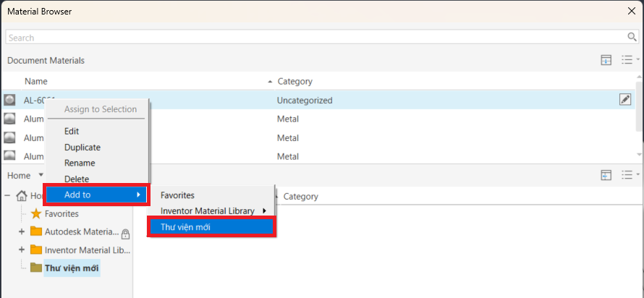Expand the Autodesk Material library node
644x298 pixels.
click(22, 231)
